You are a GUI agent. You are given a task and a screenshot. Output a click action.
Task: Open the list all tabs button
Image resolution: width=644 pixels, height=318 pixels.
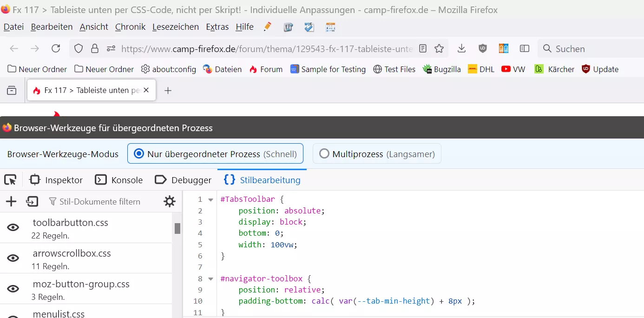(12, 90)
